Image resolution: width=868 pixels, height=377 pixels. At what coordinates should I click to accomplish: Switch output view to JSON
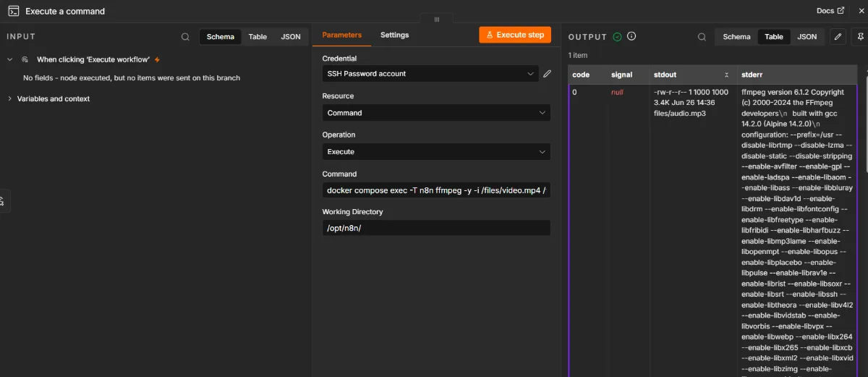807,37
